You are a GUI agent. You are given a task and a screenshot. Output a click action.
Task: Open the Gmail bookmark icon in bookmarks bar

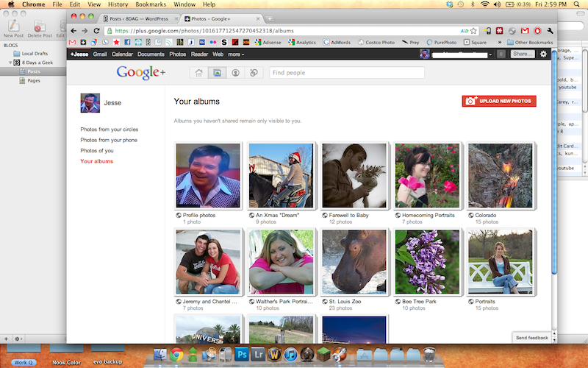coord(72,42)
